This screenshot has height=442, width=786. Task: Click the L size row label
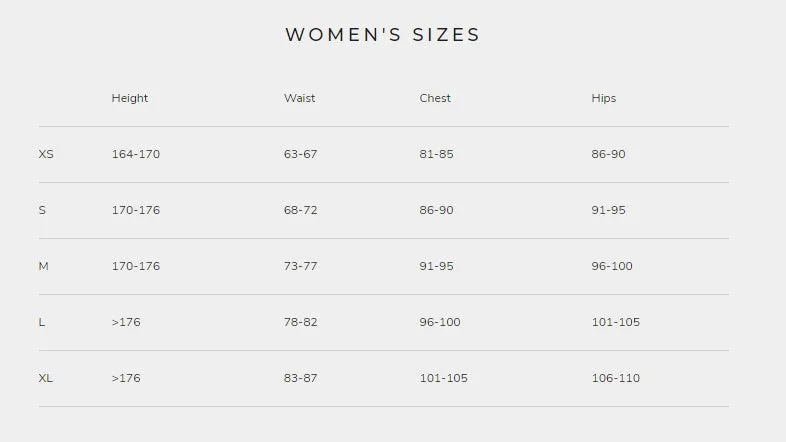click(42, 322)
